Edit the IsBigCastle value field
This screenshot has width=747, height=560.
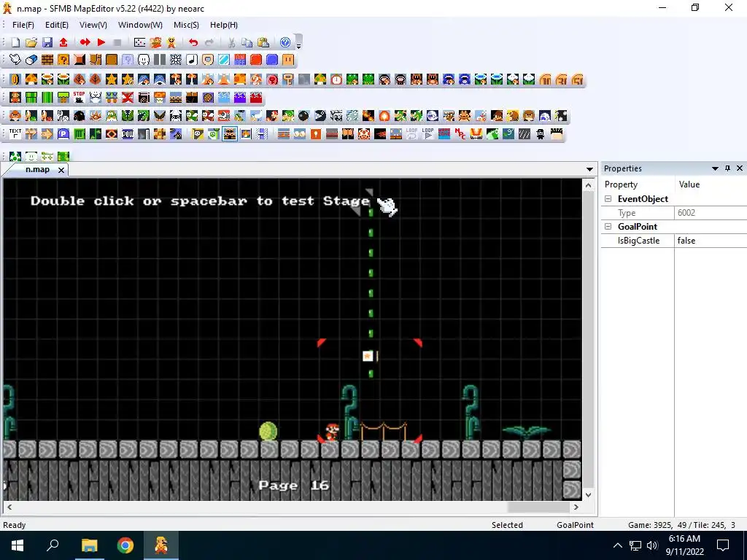pos(711,241)
